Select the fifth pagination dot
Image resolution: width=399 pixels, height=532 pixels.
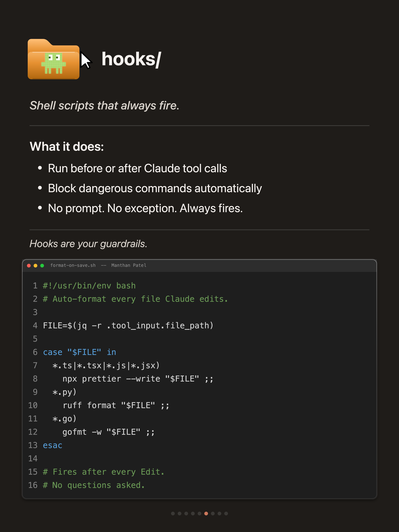tap(199, 513)
